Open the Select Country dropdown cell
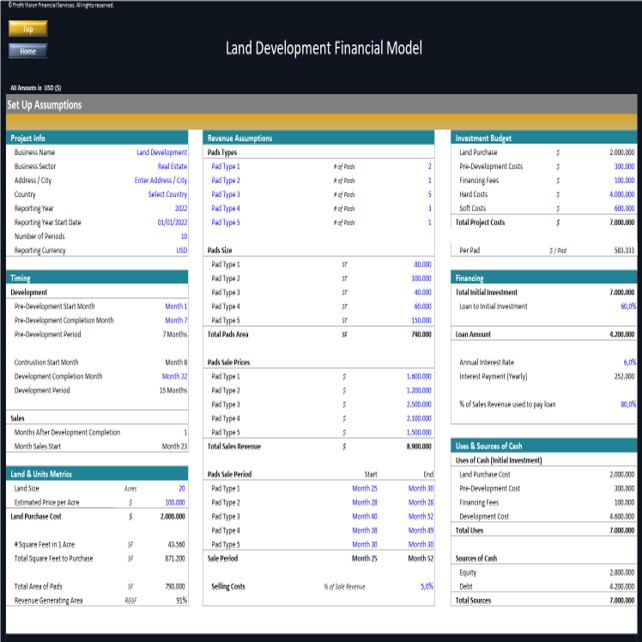Viewport: 642px width, 642px height. coord(167,194)
